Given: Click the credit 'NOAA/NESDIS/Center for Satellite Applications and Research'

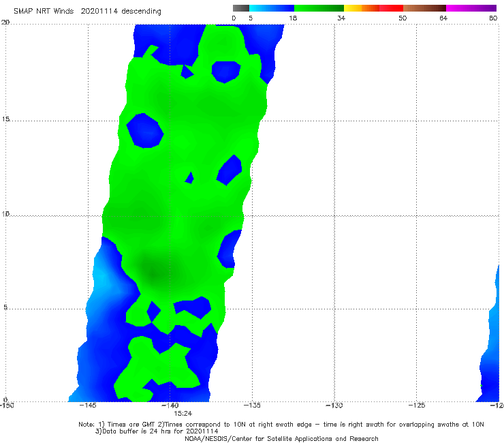Looking at the screenshot, I should (281, 438).
